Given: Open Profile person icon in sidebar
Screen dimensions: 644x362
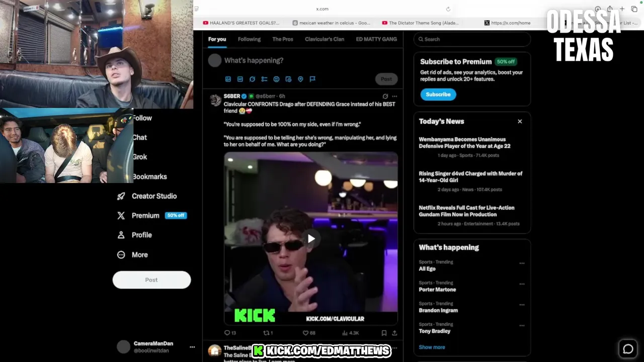Looking at the screenshot, I should tap(121, 235).
